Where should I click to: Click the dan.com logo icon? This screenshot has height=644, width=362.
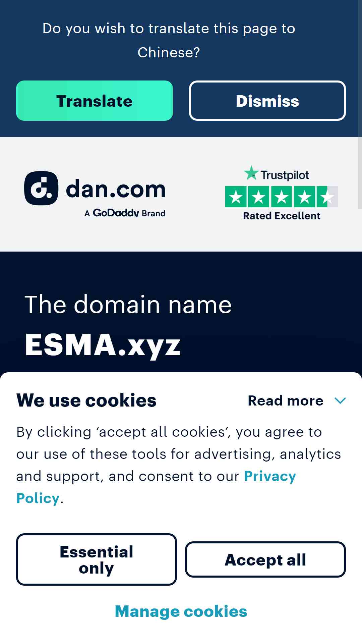[41, 188]
